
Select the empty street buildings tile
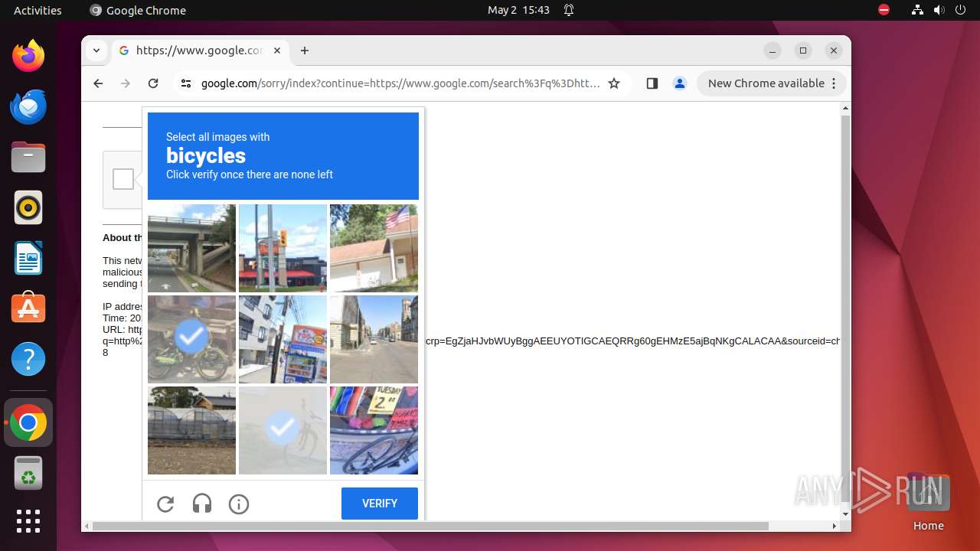374,339
